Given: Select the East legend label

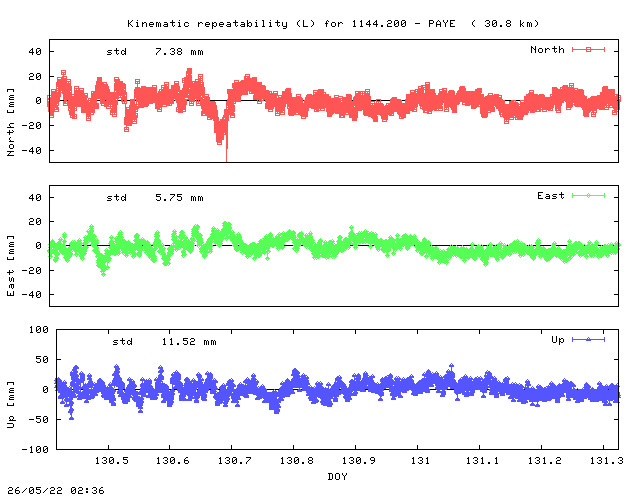Looking at the screenshot, I should coord(551,196).
